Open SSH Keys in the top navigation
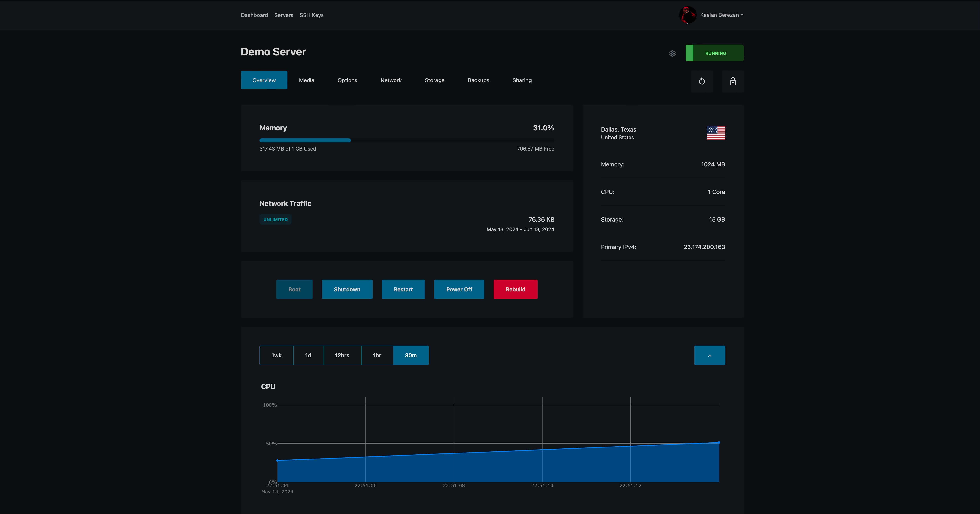 [x=312, y=15]
